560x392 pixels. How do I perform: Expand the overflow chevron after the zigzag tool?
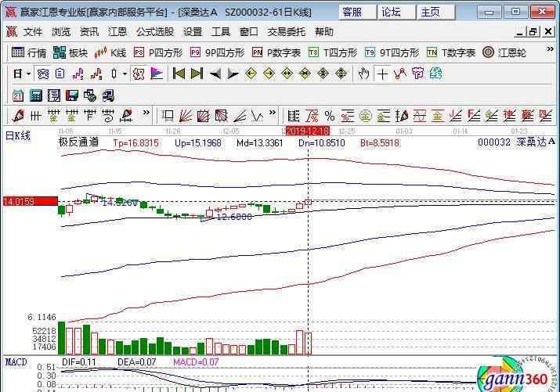click(272, 113)
